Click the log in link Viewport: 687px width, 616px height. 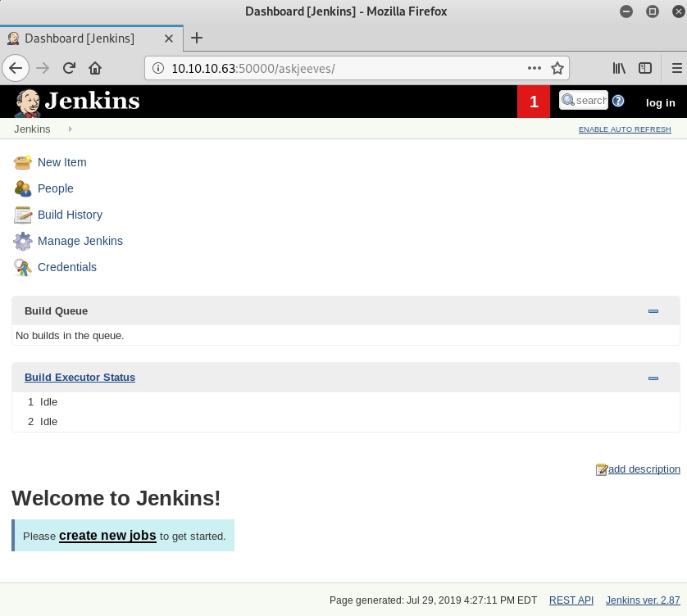click(660, 103)
